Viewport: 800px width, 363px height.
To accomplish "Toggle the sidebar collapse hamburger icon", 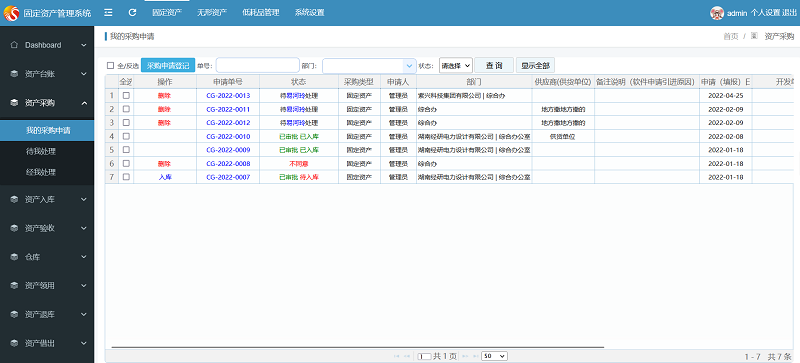I will click(x=108, y=12).
